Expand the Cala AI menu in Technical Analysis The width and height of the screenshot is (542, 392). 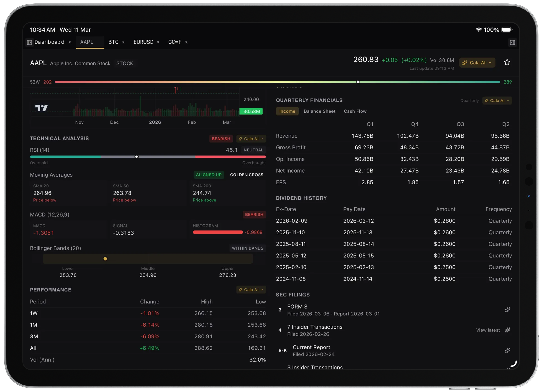(251, 139)
